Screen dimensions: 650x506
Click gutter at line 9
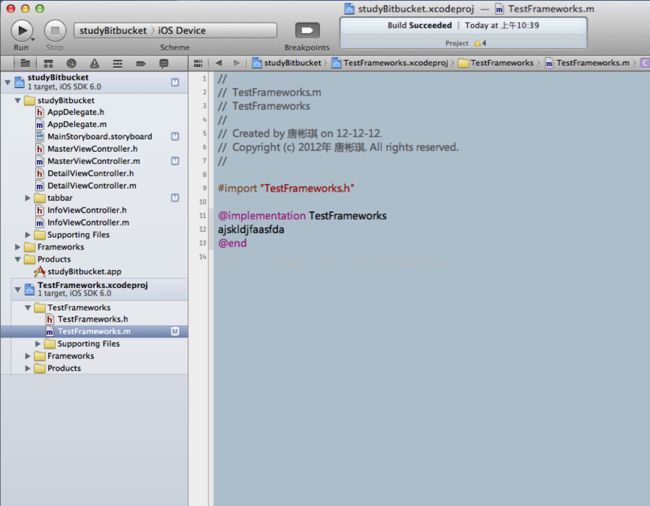(x=204, y=188)
